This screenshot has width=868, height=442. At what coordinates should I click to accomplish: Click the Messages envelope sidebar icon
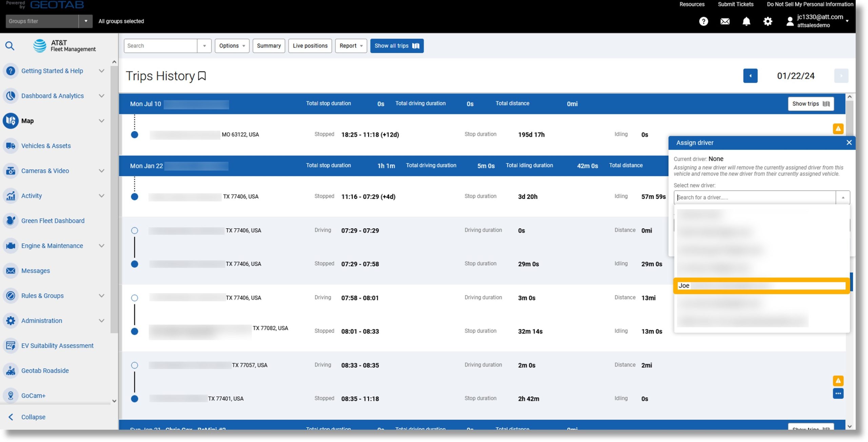click(11, 271)
